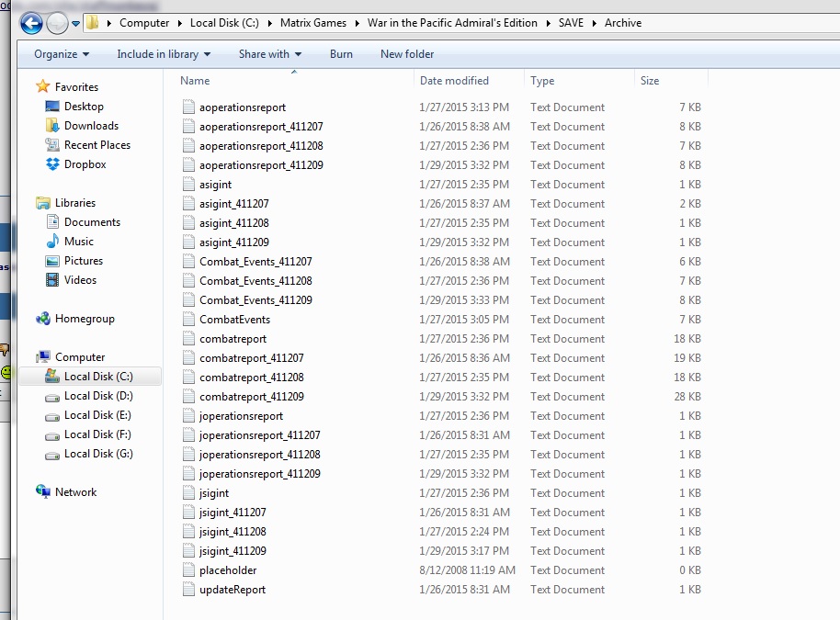This screenshot has width=840, height=620.
Task: Click the Libraries icon
Action: pos(43,203)
